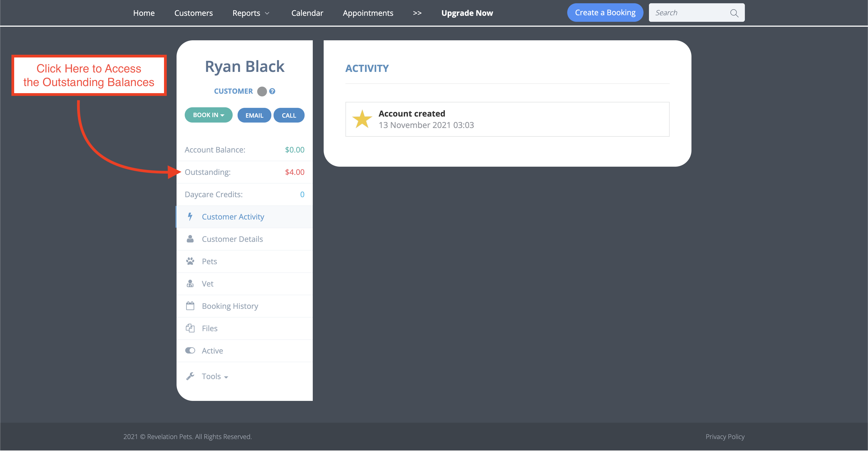Toggle the Active switch for Ryan Black
Screen dimensions: 868x451
click(x=190, y=350)
